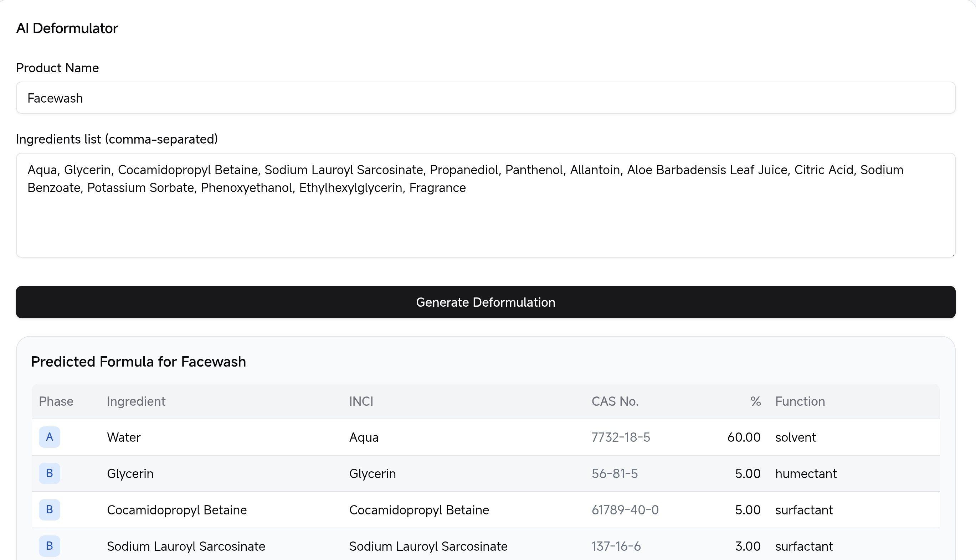Click Glycerin in the Ingredient column
Screen dimensions: 976x560
click(x=130, y=474)
